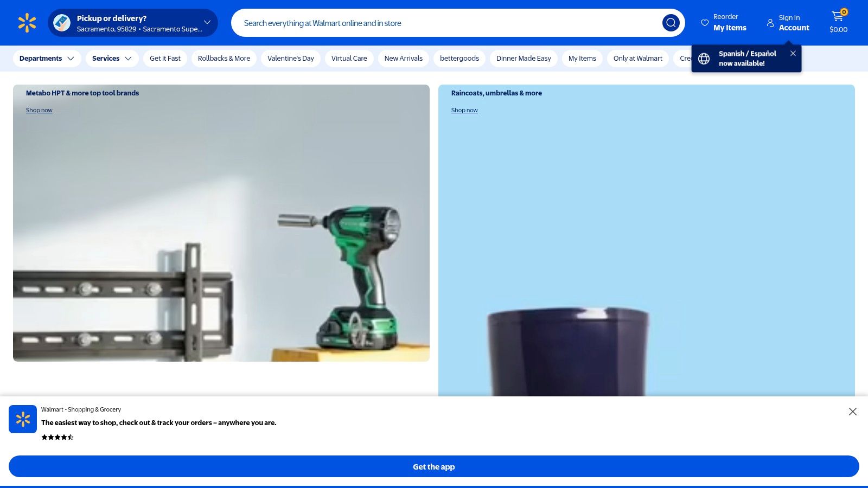Click the pickup truck icon in delivery selector
Screen dimensions: 868x488
tap(61, 22)
